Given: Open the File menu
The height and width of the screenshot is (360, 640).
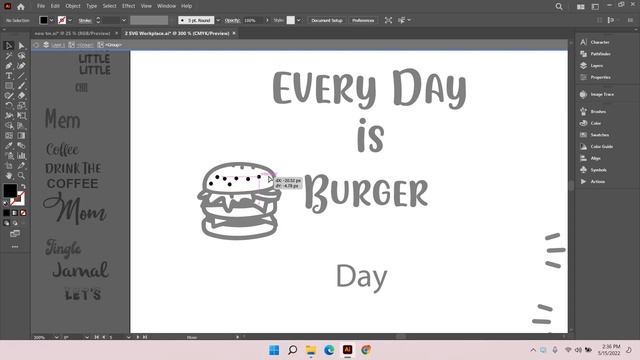Looking at the screenshot, I should [41, 6].
